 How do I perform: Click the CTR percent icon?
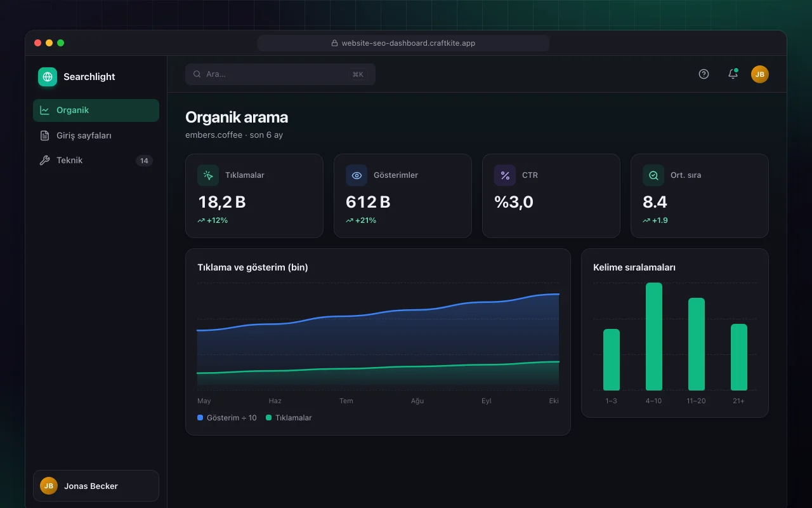505,175
